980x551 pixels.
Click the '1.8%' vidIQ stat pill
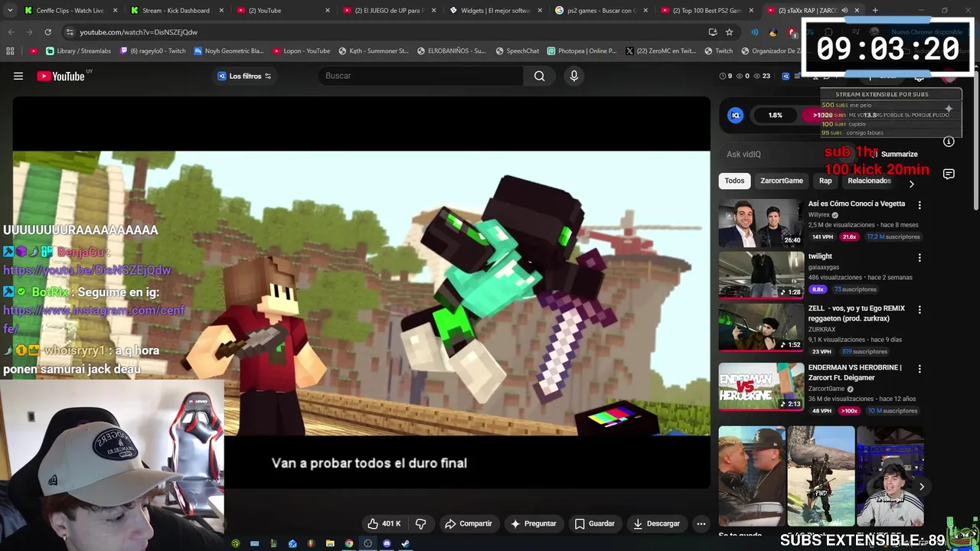[776, 115]
